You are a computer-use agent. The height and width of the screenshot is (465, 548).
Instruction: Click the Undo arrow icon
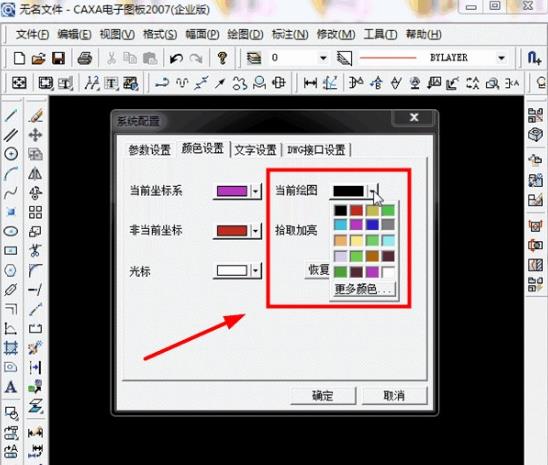[176, 58]
